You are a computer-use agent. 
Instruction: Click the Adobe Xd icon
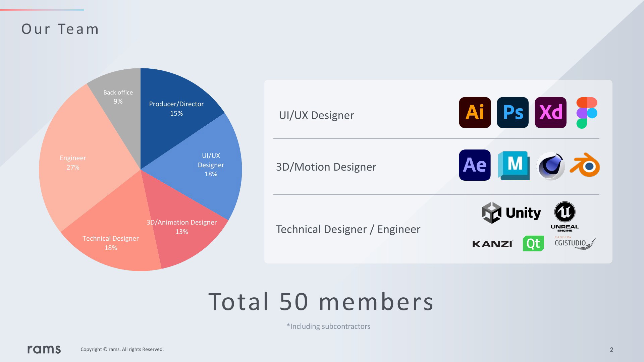pyautogui.click(x=550, y=113)
